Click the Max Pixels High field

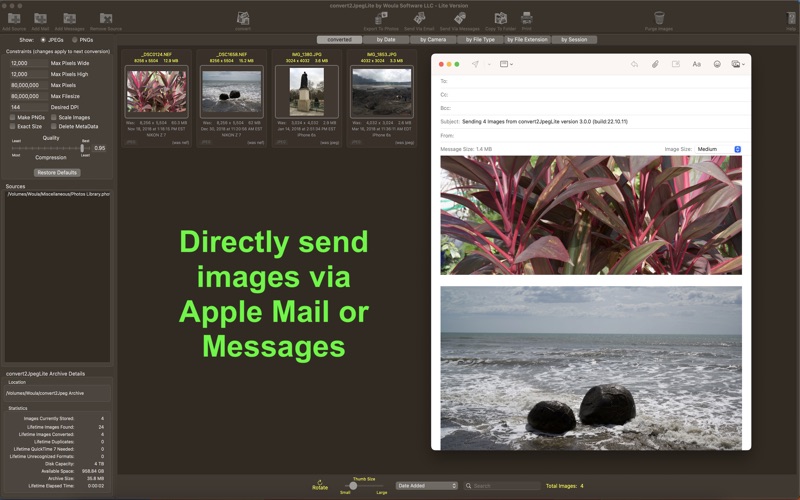tap(29, 74)
